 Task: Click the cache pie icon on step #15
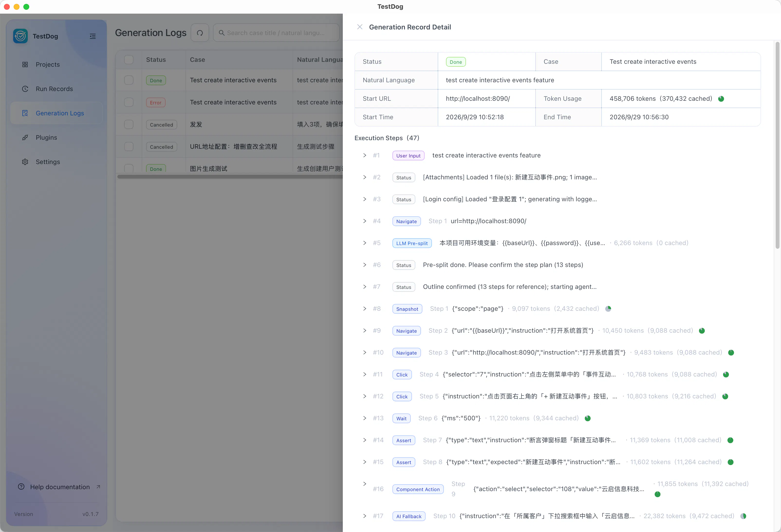[730, 462]
